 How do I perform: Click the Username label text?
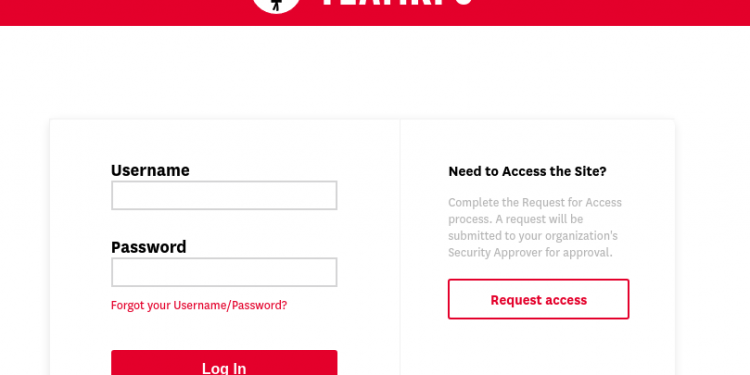(x=150, y=170)
